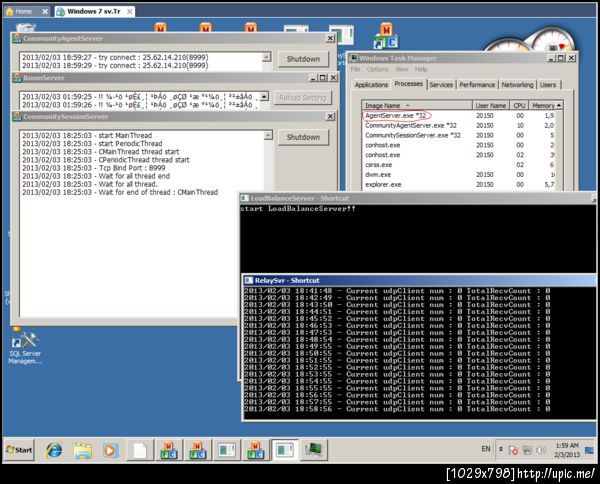Click the EN language indicator

point(486,449)
